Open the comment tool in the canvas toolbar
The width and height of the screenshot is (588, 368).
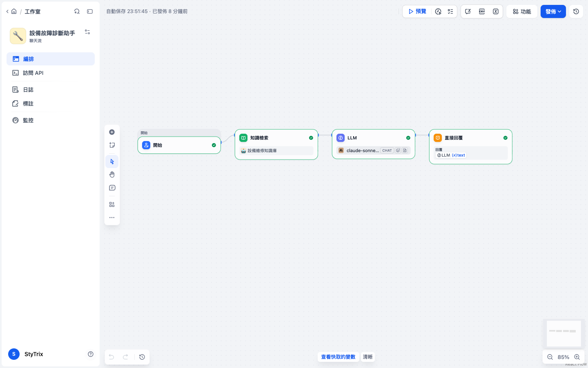point(112,188)
